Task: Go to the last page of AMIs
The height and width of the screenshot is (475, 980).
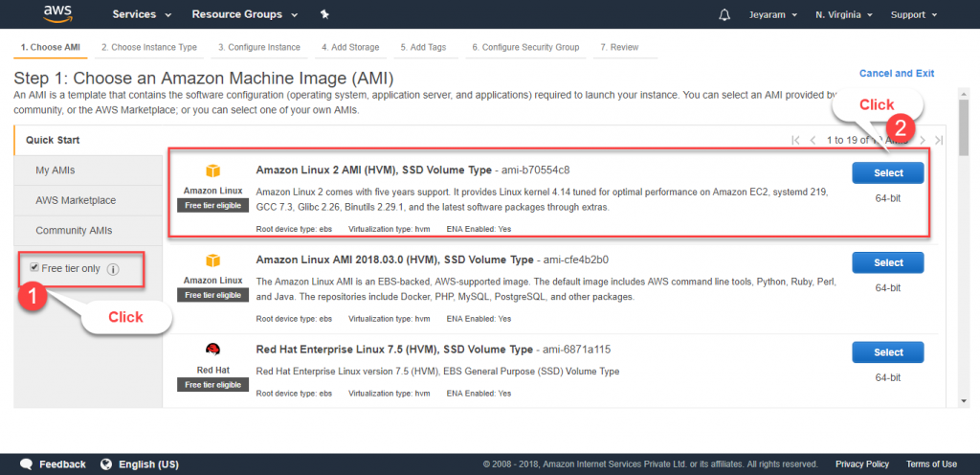Action: pos(939,140)
